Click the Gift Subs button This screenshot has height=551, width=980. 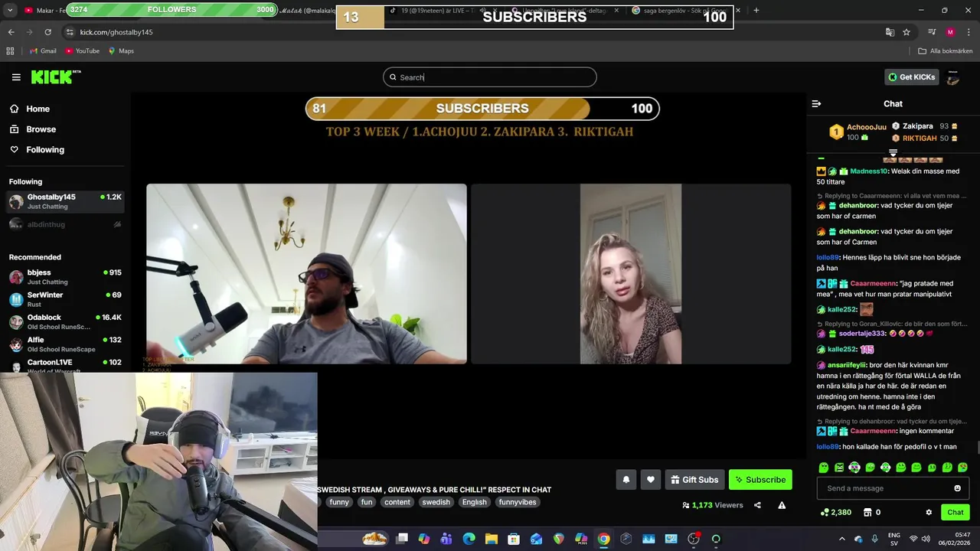click(x=694, y=480)
